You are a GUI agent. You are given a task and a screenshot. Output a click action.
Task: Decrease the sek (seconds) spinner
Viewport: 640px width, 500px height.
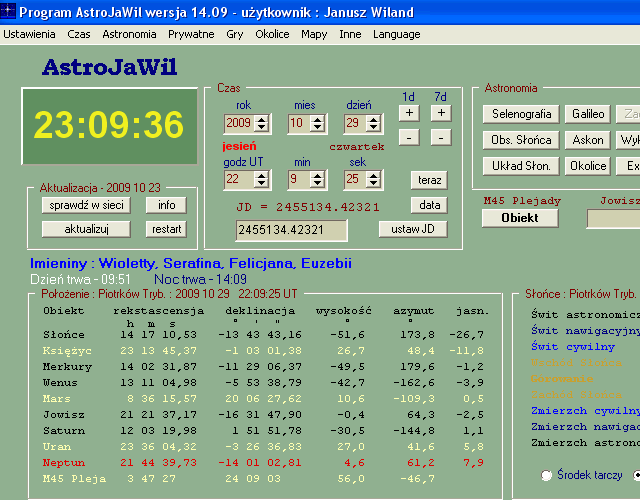[x=373, y=183]
